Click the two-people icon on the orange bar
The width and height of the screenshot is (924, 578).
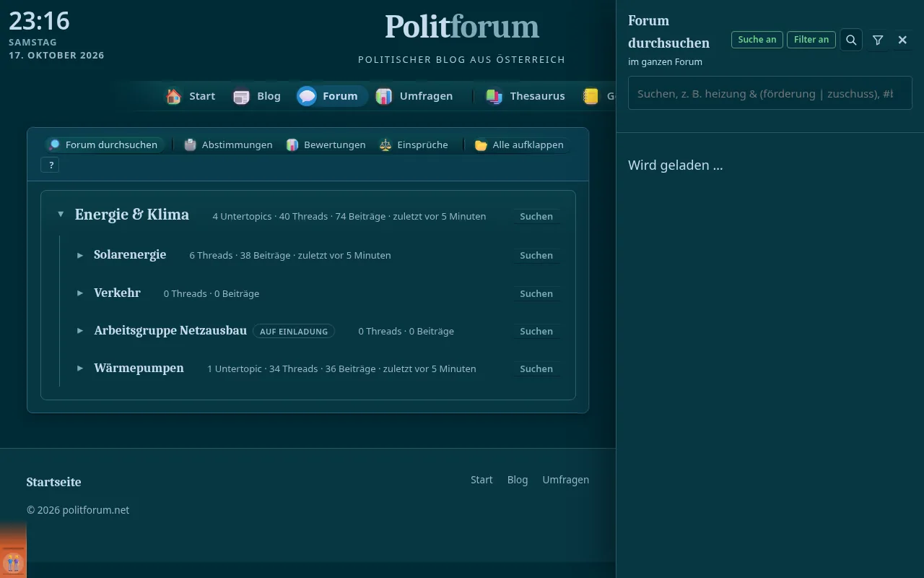13,563
